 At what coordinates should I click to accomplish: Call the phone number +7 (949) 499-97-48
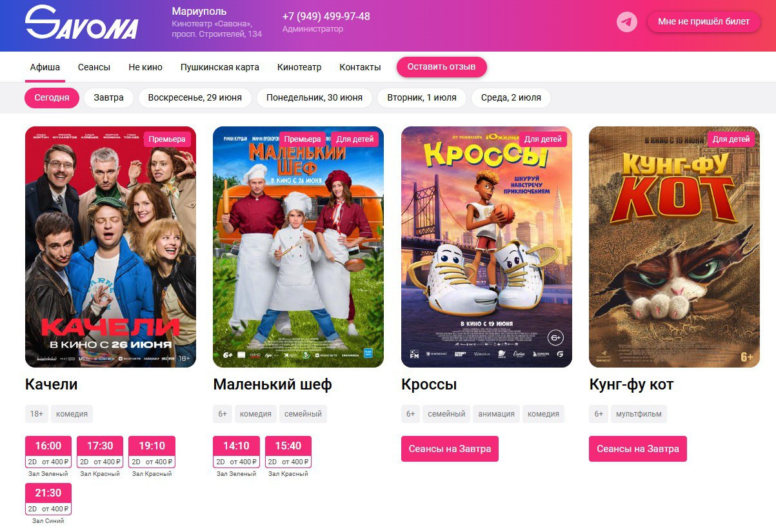pos(326,16)
